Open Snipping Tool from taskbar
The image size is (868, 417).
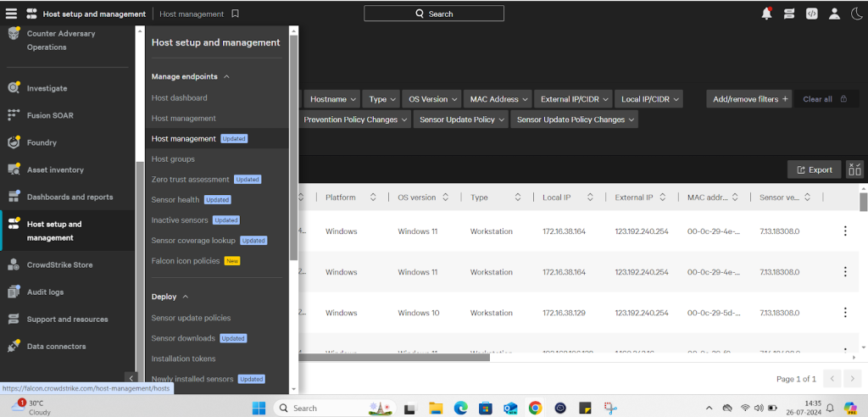point(610,409)
